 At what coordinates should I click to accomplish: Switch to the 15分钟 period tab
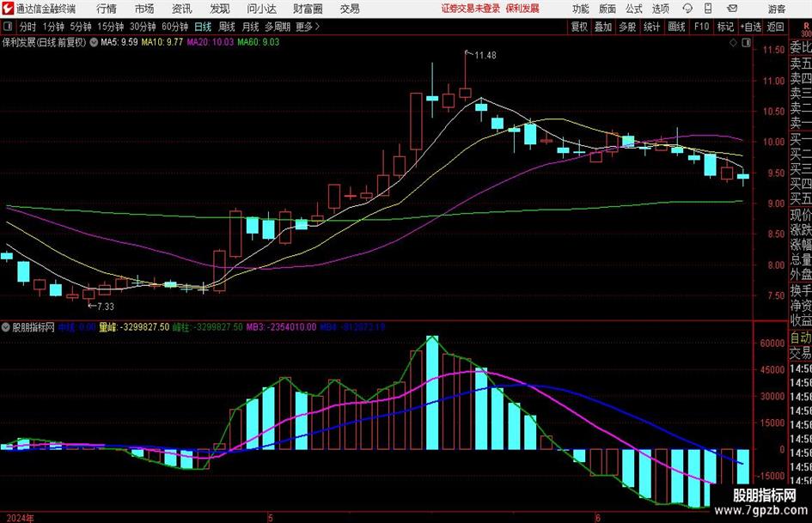coord(111,27)
